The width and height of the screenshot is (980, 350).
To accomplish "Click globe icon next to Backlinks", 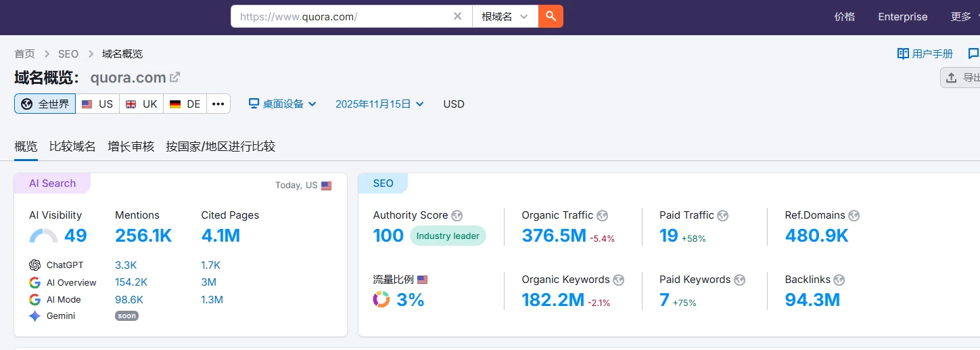I will 840,280.
